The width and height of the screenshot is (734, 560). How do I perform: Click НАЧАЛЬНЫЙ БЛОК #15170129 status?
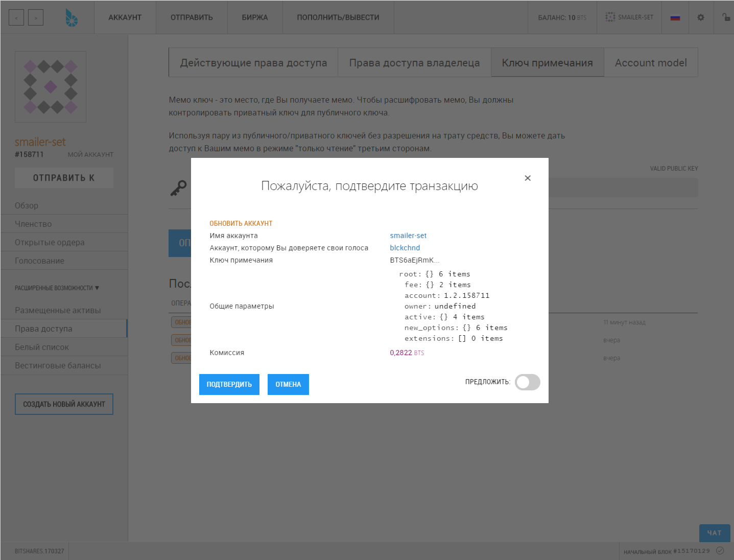point(667,551)
